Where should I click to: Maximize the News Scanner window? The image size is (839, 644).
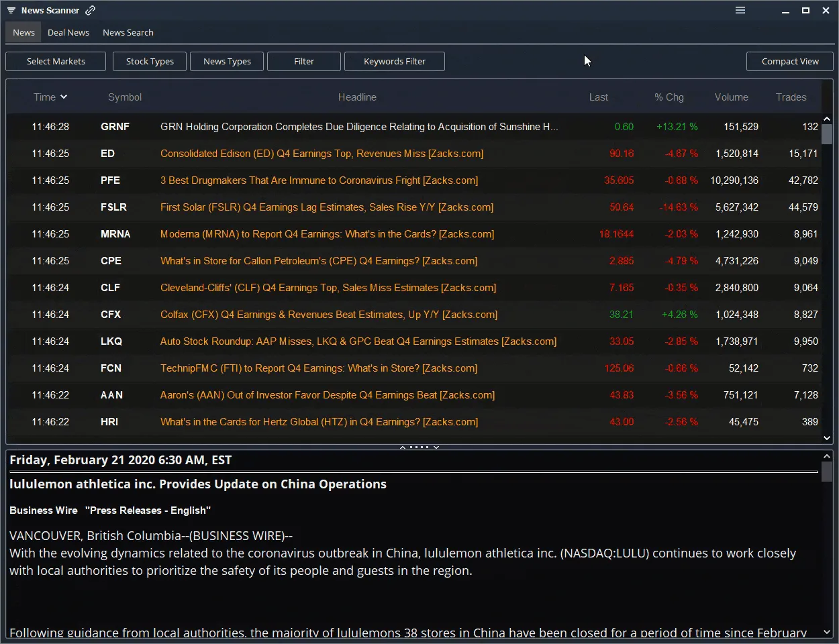click(806, 10)
